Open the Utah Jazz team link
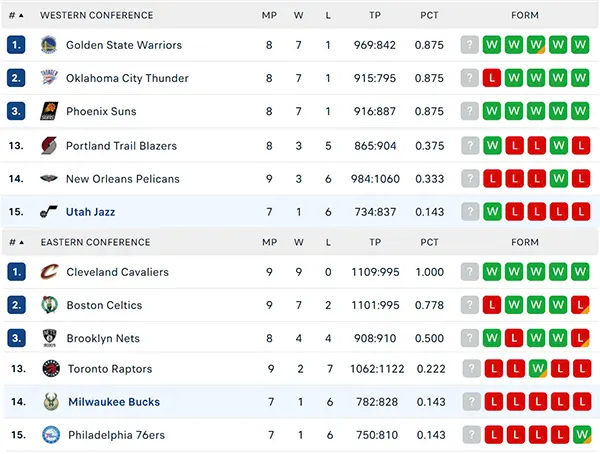Screen dimensions: 600x454 pos(90,212)
